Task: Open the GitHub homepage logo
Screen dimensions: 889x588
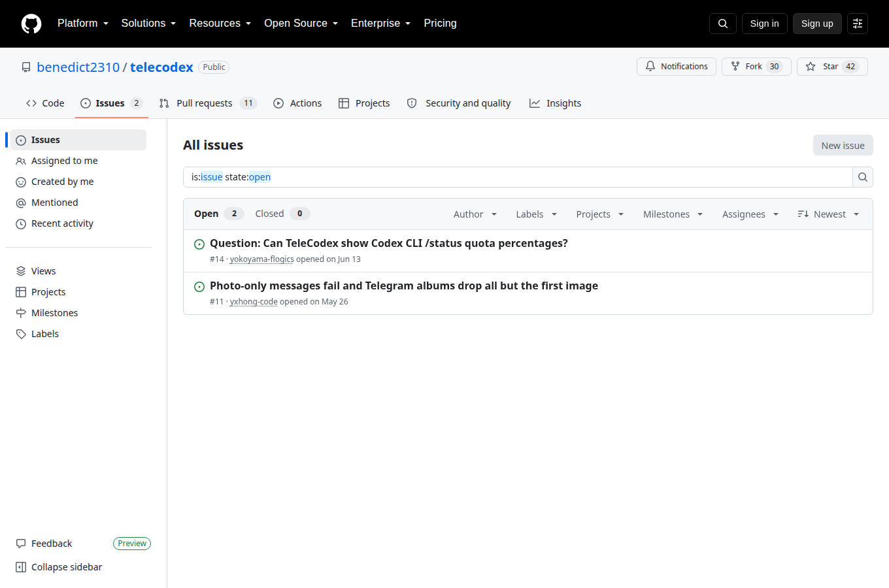Action: [31, 24]
